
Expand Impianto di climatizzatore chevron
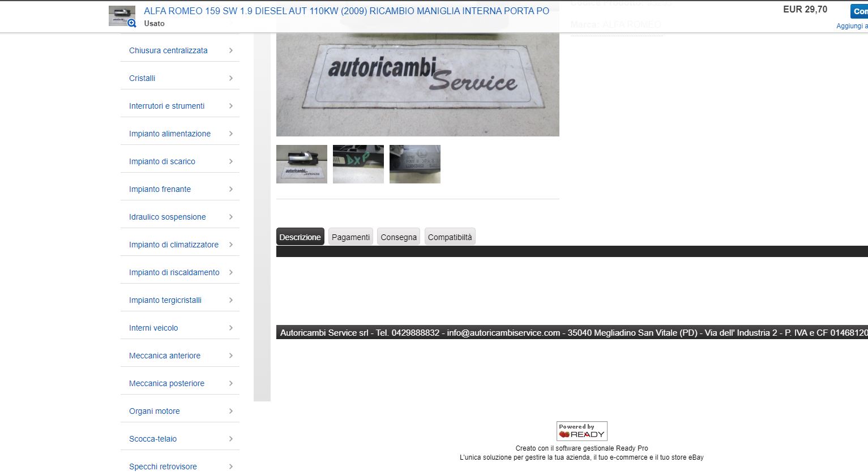(x=231, y=245)
